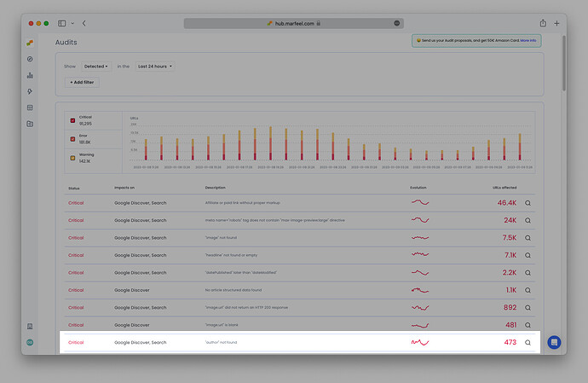Click the lightning bolt sidebar icon
This screenshot has width=588, height=383.
[30, 91]
